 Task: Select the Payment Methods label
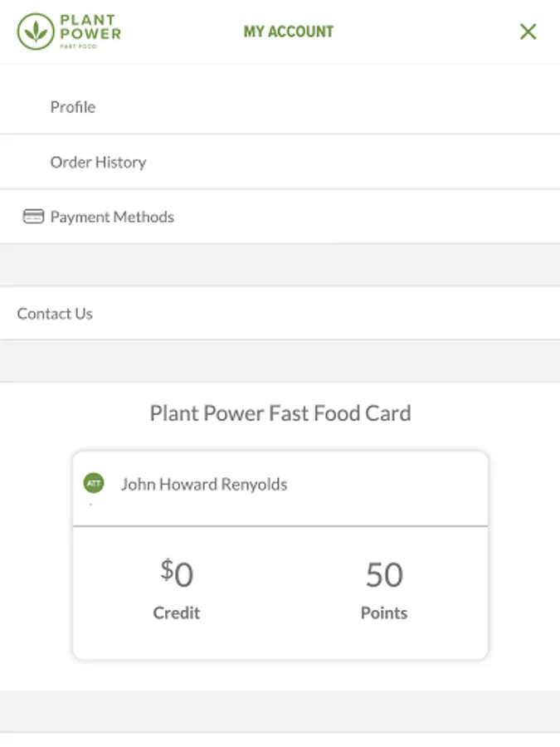coord(112,217)
